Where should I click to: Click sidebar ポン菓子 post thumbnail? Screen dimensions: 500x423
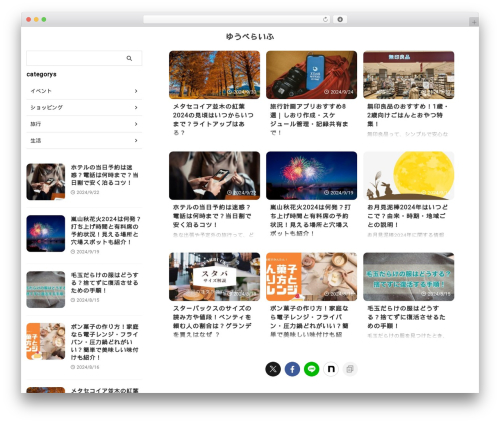pyautogui.click(x=46, y=341)
